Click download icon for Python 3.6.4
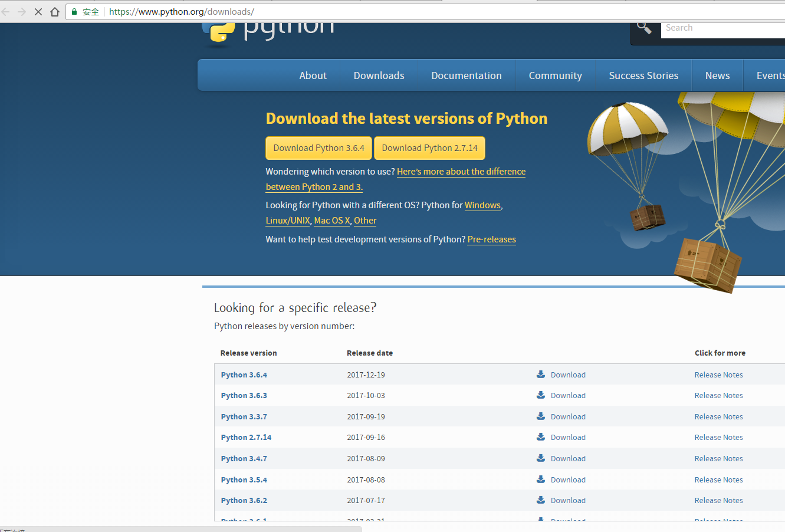Viewport: 785px width, 532px height. click(541, 375)
